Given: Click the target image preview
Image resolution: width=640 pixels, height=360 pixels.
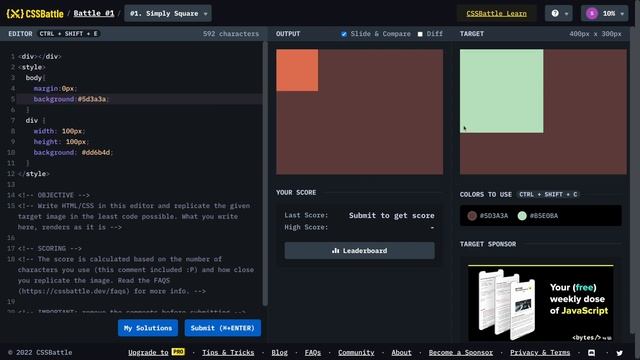Looking at the screenshot, I should [x=543, y=112].
